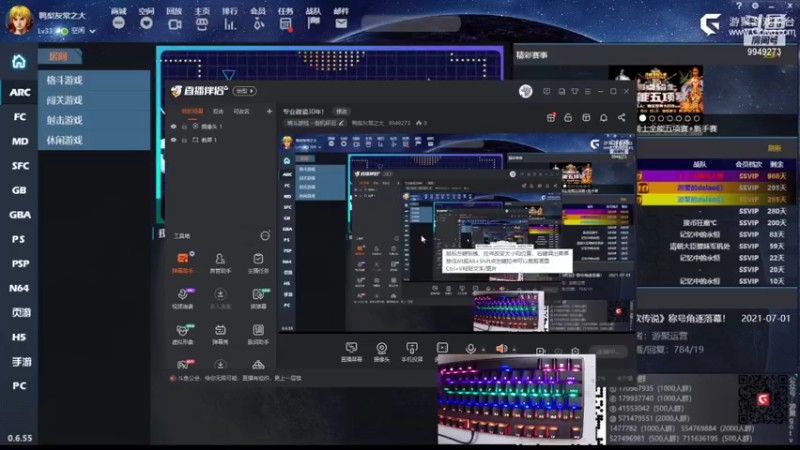Open the 任务 tasks icon

pyautogui.click(x=285, y=23)
